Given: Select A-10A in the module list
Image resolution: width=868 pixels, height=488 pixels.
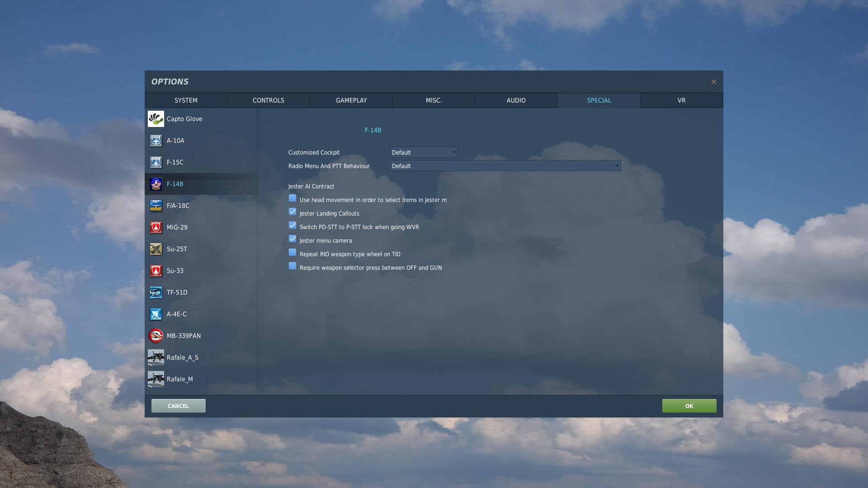Looking at the screenshot, I should pyautogui.click(x=201, y=141).
